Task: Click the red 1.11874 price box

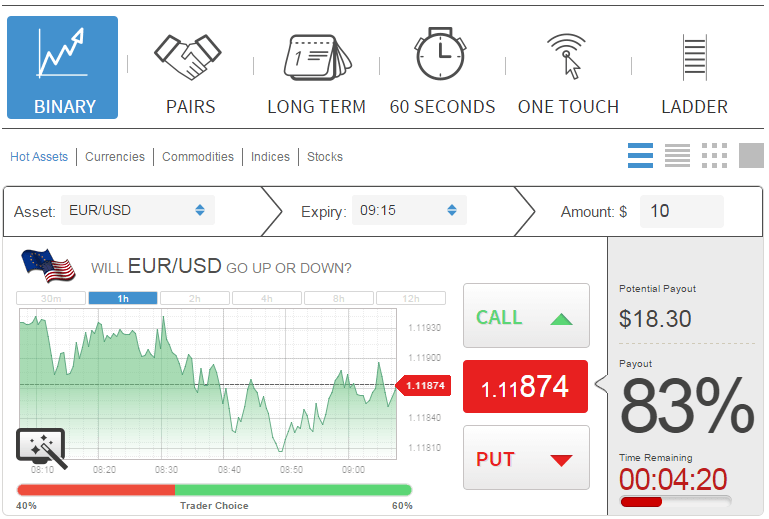Action: (525, 387)
